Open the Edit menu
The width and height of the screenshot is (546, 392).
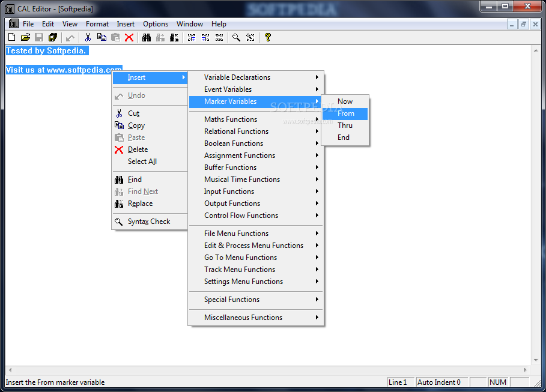pyautogui.click(x=48, y=24)
